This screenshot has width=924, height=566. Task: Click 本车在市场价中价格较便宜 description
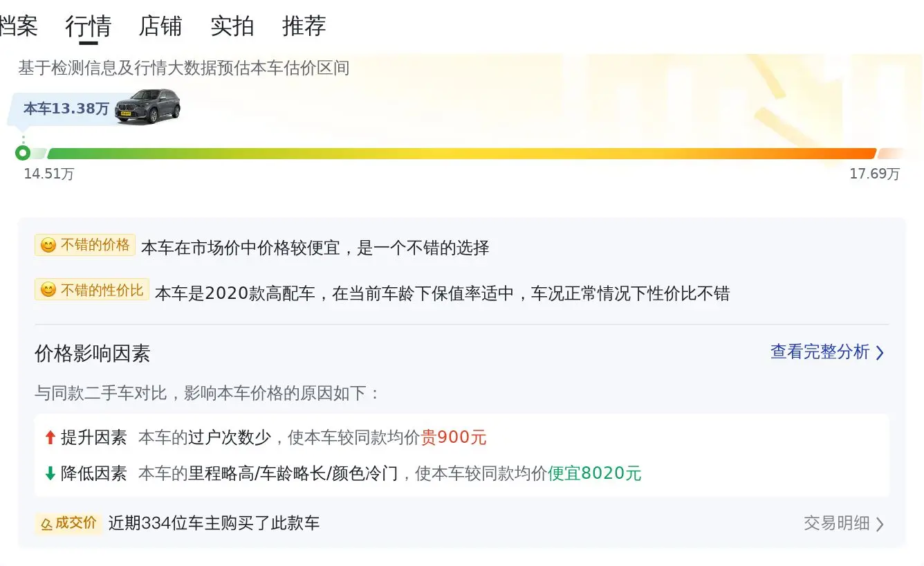point(315,248)
